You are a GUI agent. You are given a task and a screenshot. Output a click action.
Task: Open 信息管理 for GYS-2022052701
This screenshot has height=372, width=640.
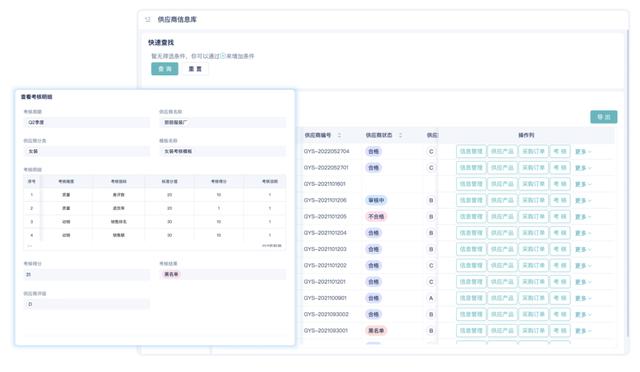point(471,168)
